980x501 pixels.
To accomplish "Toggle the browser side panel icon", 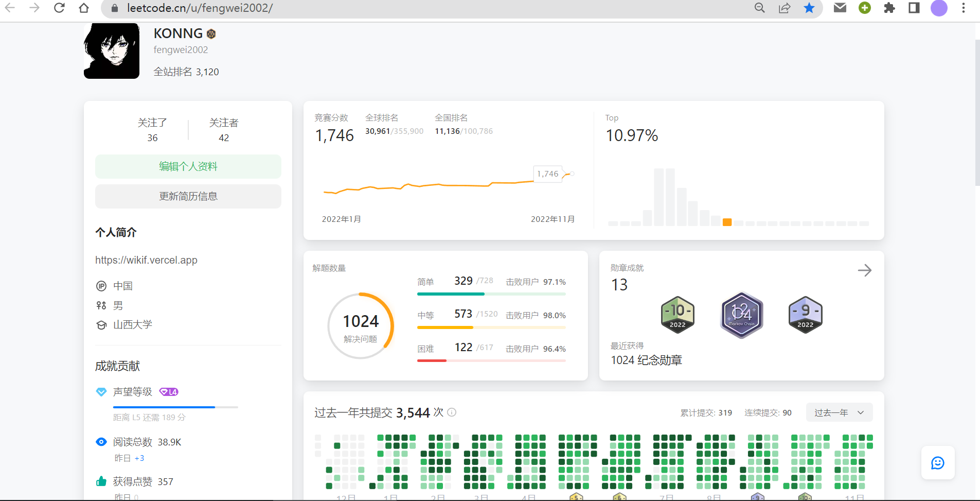I will point(914,8).
